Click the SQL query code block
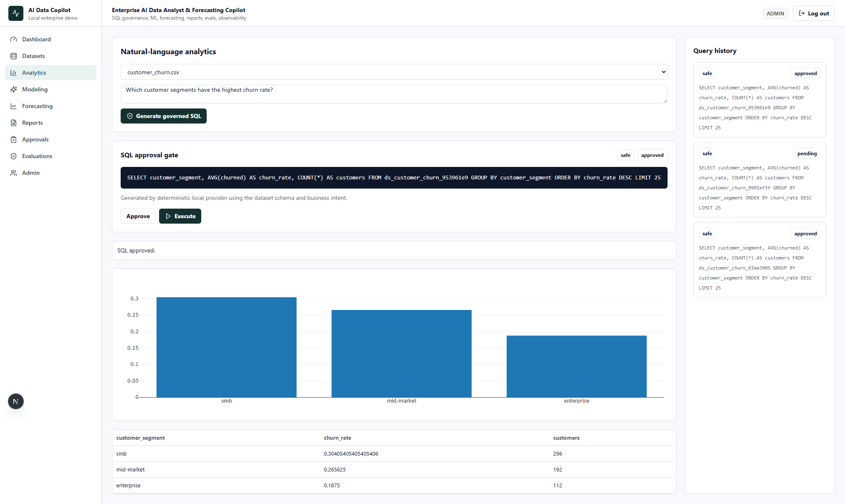Screen dimensions: 845x504 pyautogui.click(x=394, y=178)
